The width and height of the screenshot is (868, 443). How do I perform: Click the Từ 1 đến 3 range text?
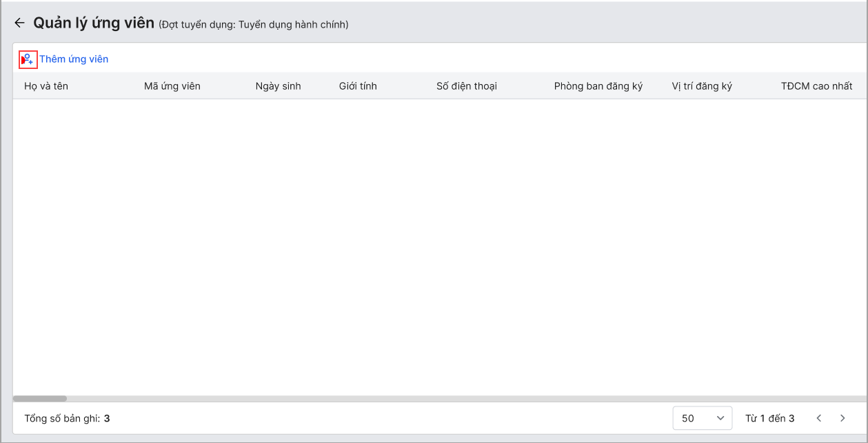[769, 418]
